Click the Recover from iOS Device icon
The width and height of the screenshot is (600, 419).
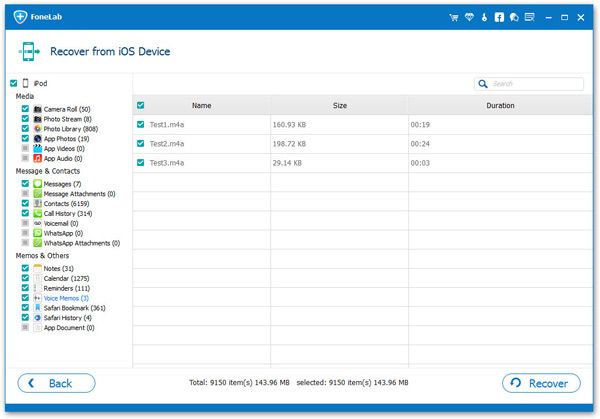[x=29, y=52]
